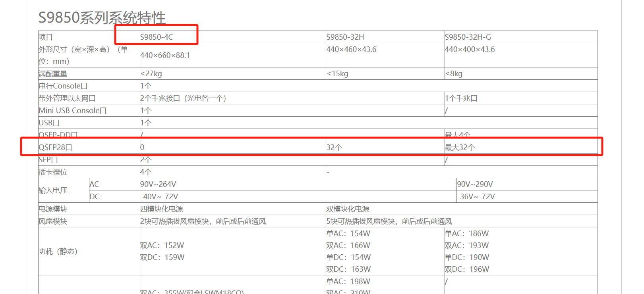Click the cell starting "2块可热插拔风扇模块"
644x294 pixels.
click(x=203, y=221)
